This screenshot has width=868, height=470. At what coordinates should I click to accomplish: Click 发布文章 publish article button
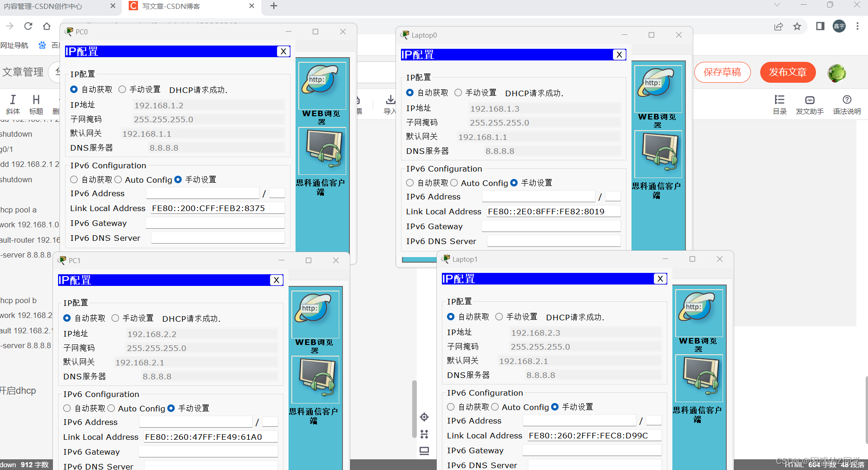[x=788, y=72]
